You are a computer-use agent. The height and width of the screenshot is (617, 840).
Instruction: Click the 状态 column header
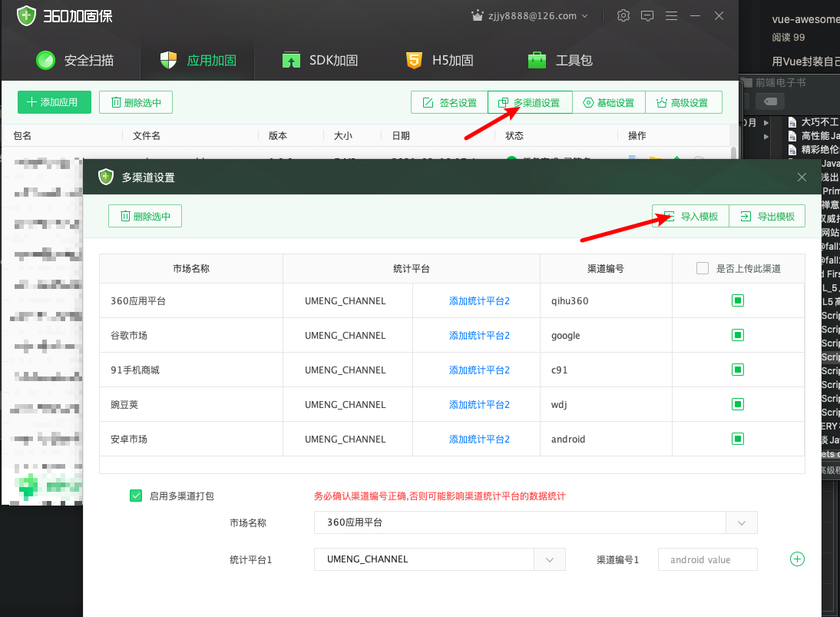point(514,136)
